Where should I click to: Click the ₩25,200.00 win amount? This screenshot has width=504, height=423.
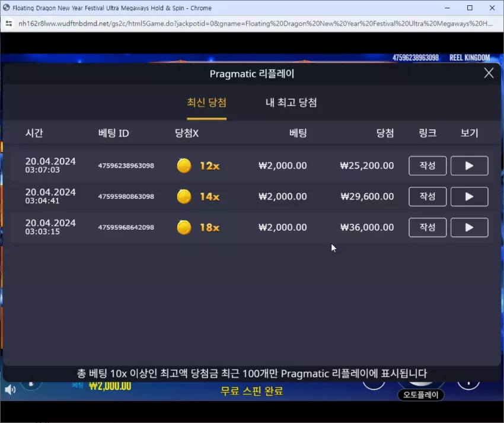(367, 166)
